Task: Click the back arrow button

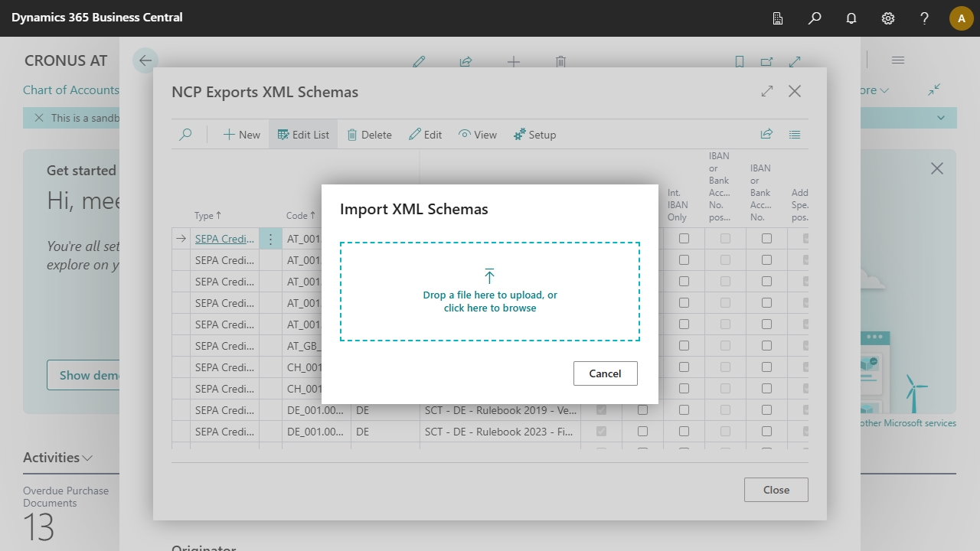Action: click(145, 61)
